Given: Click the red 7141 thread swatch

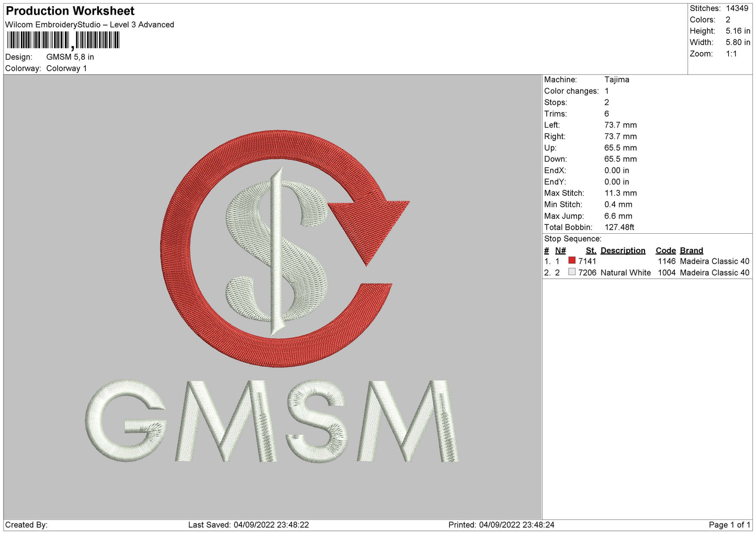Looking at the screenshot, I should coord(572,260).
